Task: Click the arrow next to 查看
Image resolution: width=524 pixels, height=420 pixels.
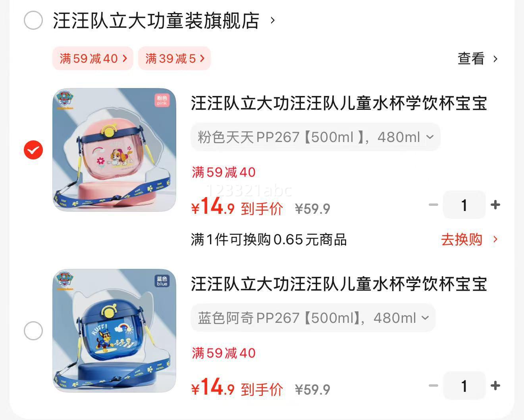Action: [495, 59]
